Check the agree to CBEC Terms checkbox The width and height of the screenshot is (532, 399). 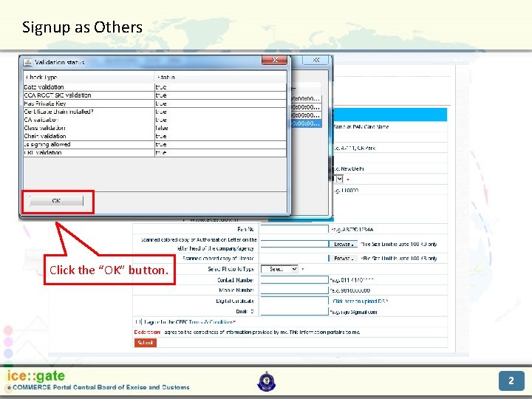pos(138,321)
